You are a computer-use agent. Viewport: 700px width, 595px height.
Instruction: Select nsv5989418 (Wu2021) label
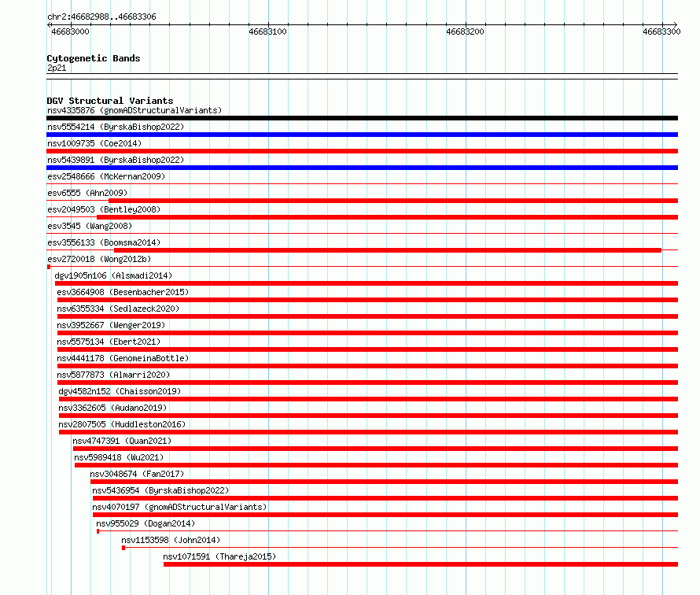click(x=119, y=457)
